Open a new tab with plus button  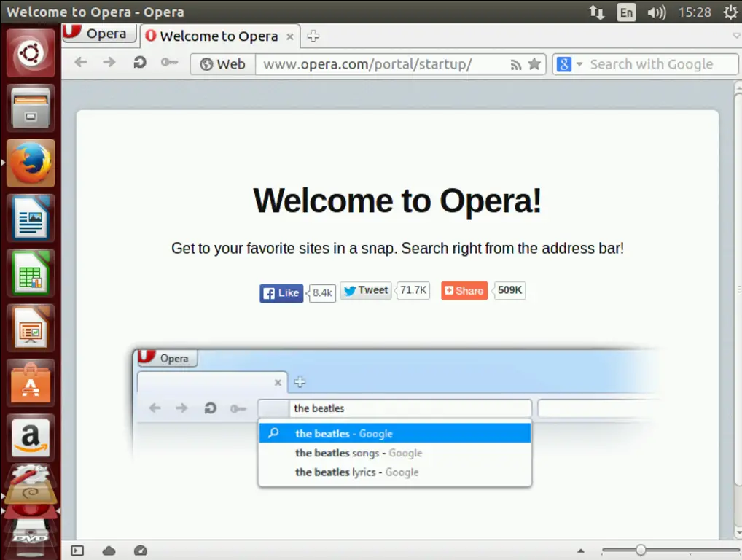click(313, 36)
